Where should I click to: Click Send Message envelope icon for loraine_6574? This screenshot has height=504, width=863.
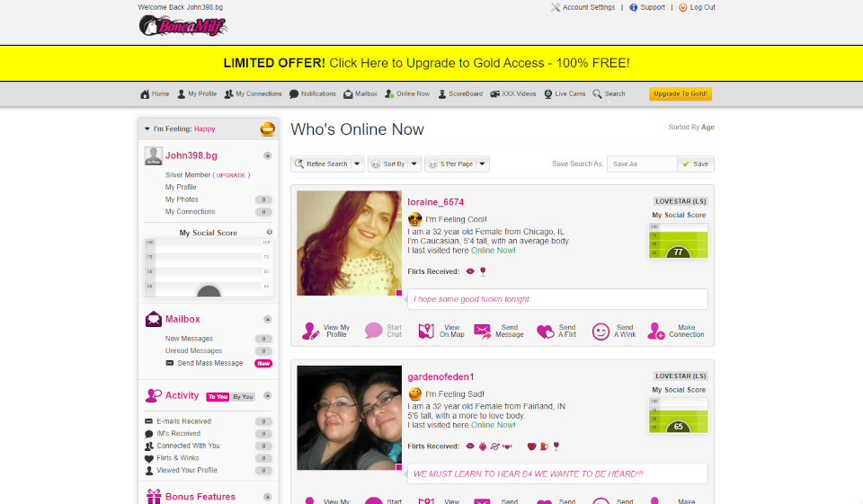[x=483, y=332]
